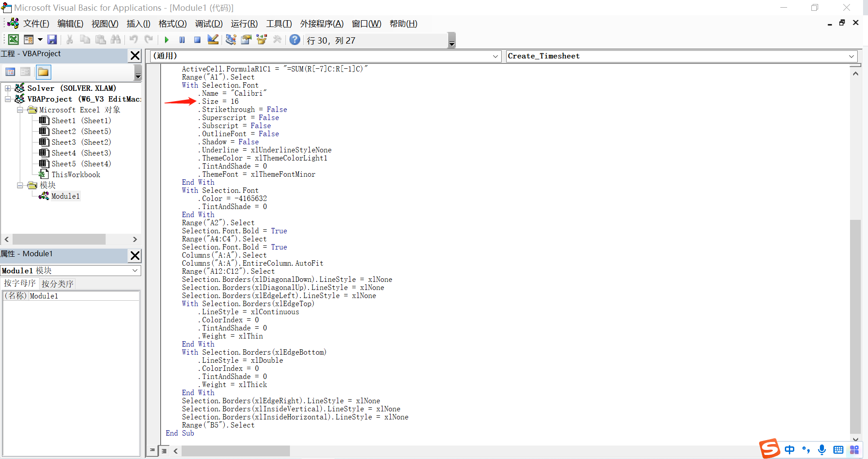
Task: Click View Code icon in project panel
Action: 10,72
